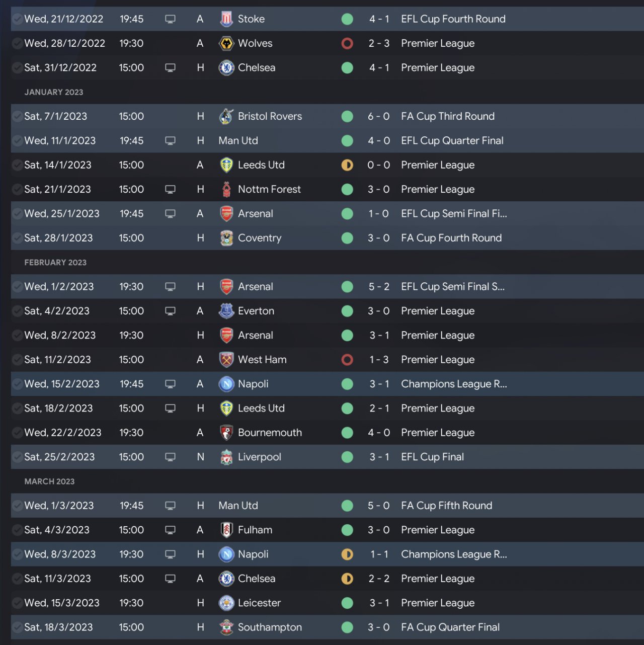Click the Liverpool badge in EFL Cup Final row
The width and height of the screenshot is (644, 645).
point(226,457)
